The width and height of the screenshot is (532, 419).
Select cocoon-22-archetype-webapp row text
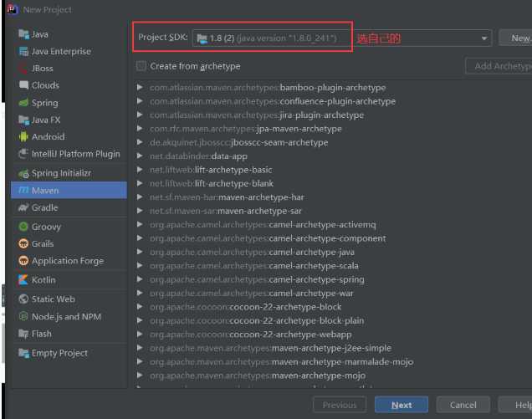click(x=251, y=335)
